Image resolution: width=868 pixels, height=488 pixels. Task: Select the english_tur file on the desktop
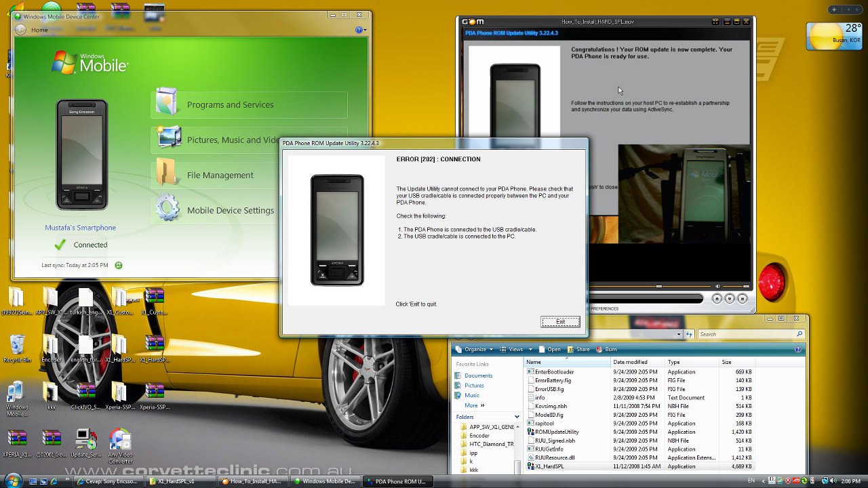pyautogui.click(x=85, y=348)
